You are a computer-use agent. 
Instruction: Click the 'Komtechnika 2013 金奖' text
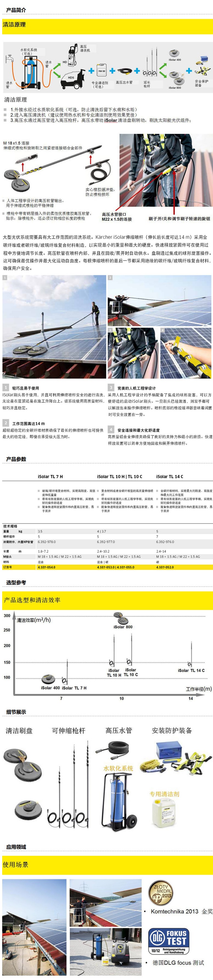coord(182,911)
